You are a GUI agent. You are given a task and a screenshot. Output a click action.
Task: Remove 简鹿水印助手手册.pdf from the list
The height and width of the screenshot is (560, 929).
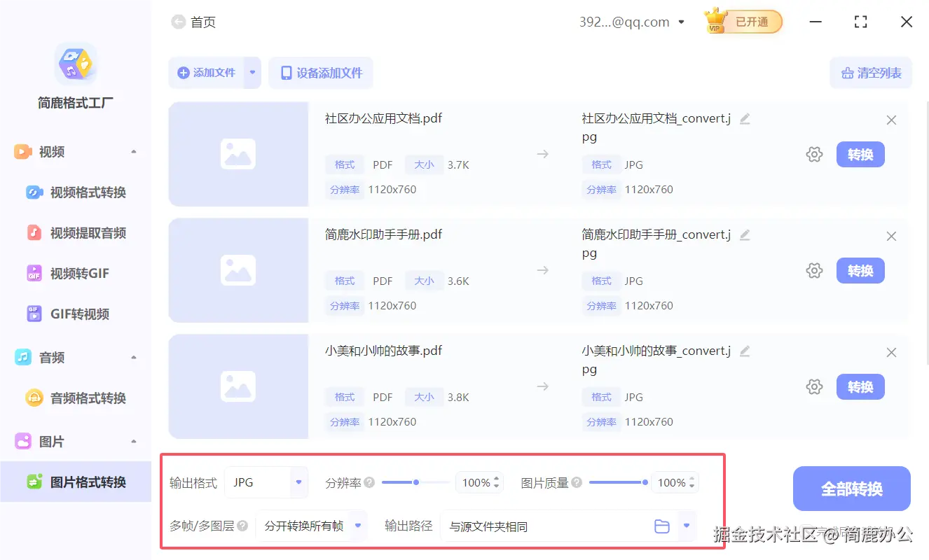891,237
